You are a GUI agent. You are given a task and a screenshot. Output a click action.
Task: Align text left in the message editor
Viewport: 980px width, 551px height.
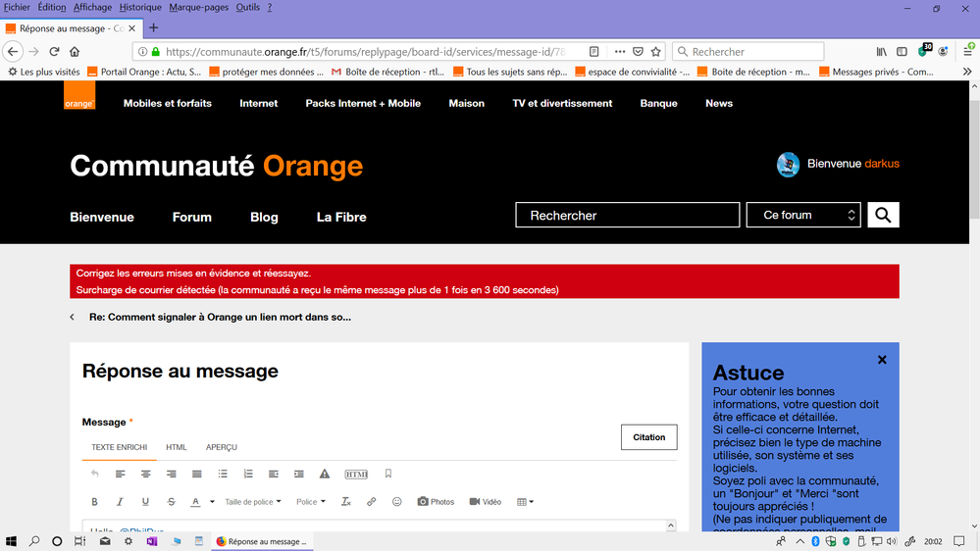coord(121,475)
